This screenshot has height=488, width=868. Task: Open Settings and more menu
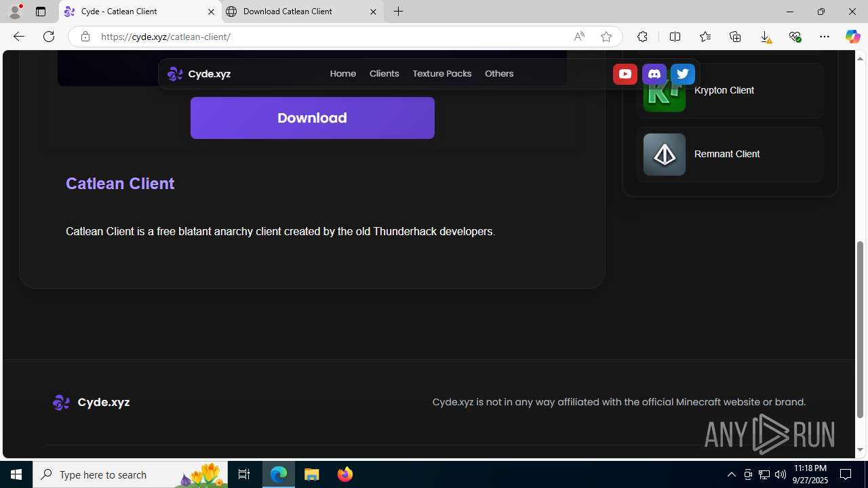pos(825,37)
